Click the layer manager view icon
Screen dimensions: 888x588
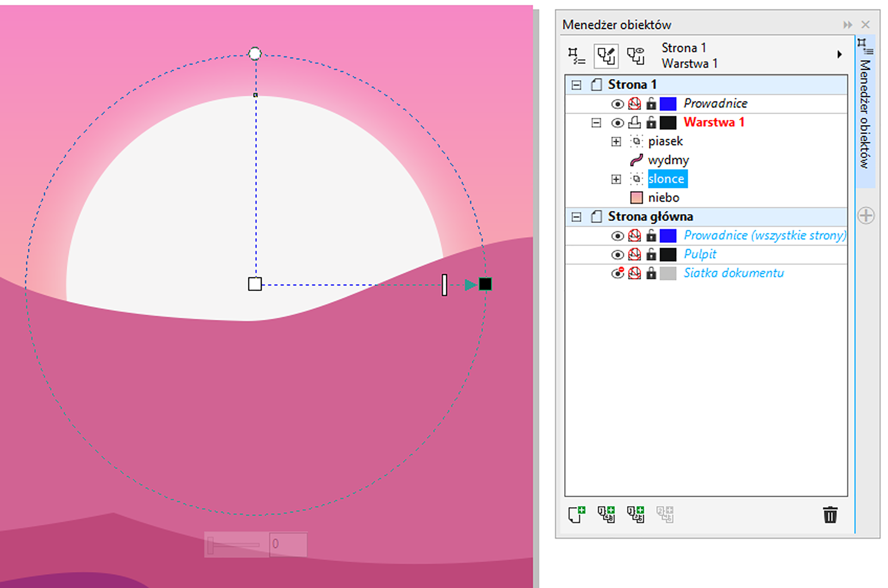click(x=635, y=56)
